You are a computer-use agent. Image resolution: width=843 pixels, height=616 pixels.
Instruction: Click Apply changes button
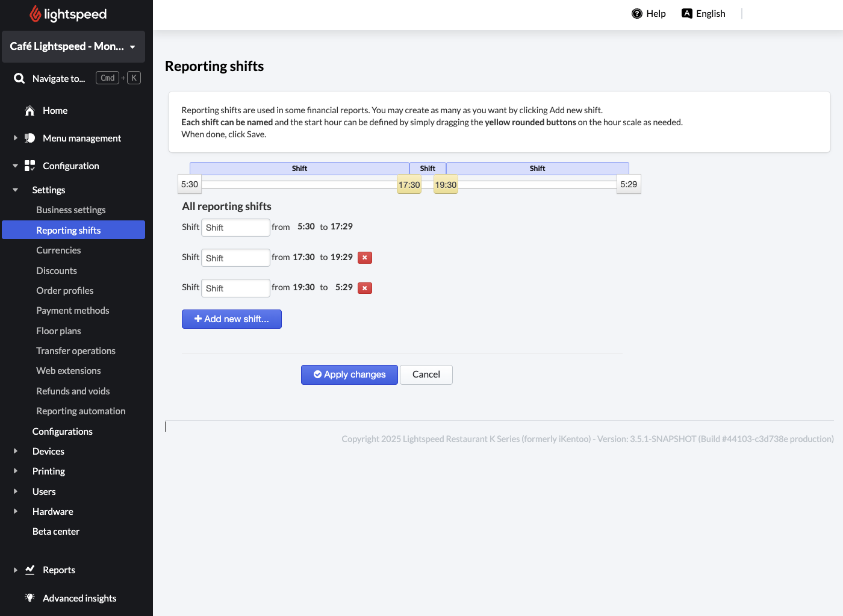coord(349,375)
